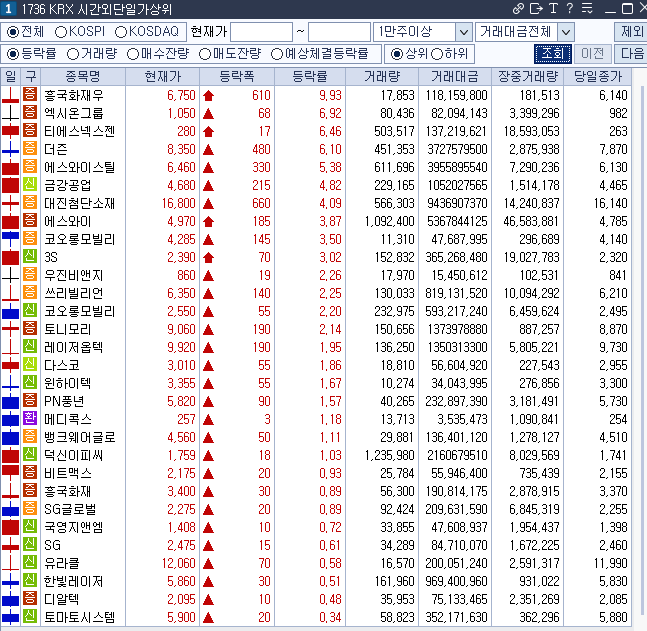
Task: Select the 전체 market radio button
Action: [13, 32]
